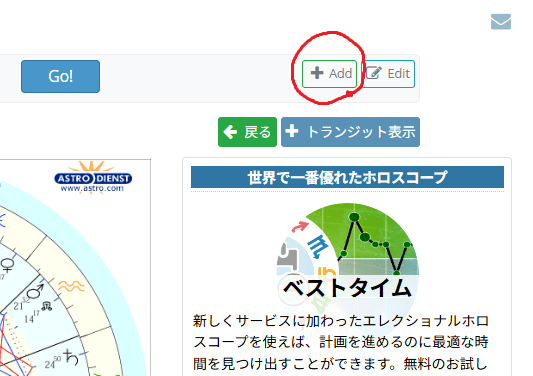Click the トランジット表示 button
Image resolution: width=533 pixels, height=376 pixels.
tap(350, 132)
